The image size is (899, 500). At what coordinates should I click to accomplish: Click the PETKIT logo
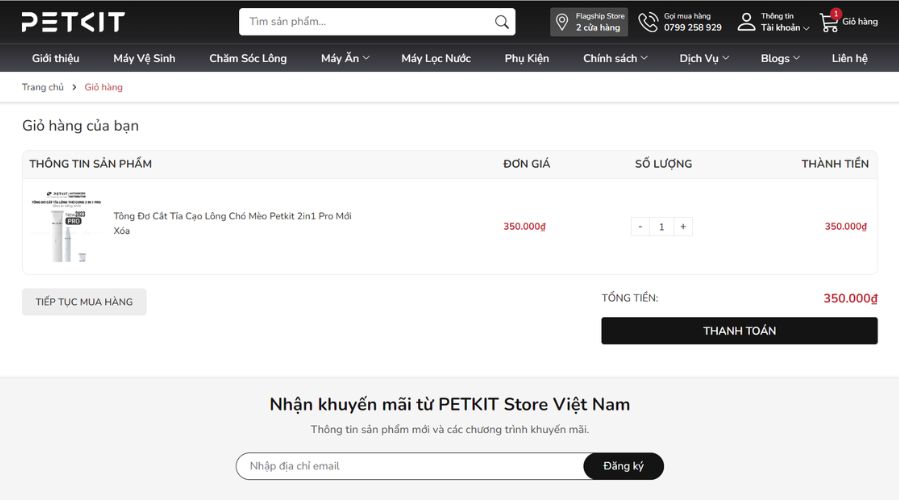click(x=73, y=22)
